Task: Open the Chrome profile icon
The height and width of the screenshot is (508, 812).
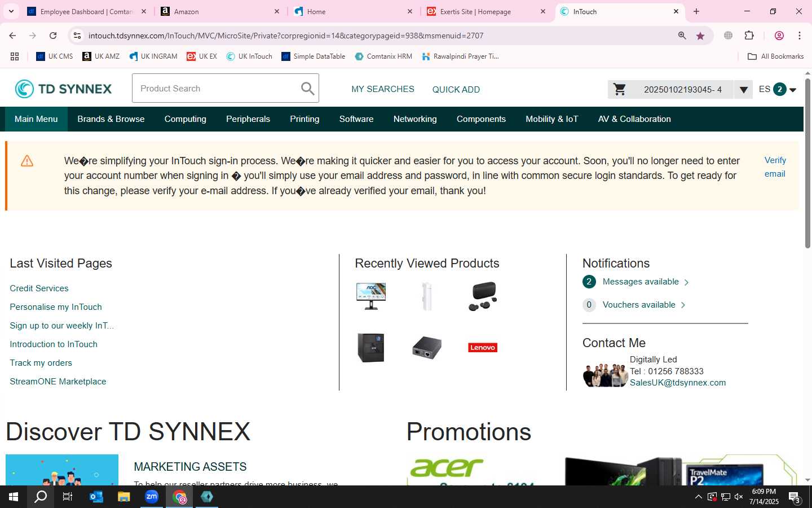Action: coord(779,36)
